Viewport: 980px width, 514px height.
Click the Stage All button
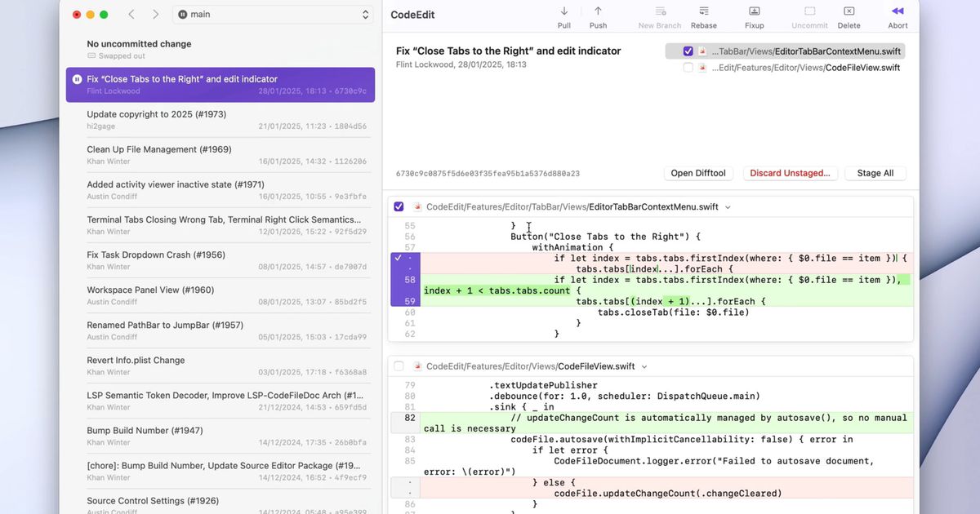click(875, 173)
